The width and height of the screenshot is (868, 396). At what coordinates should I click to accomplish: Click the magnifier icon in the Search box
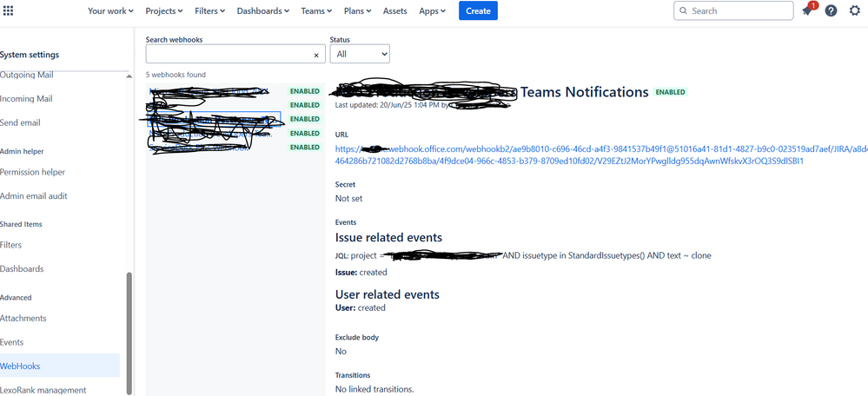click(683, 10)
